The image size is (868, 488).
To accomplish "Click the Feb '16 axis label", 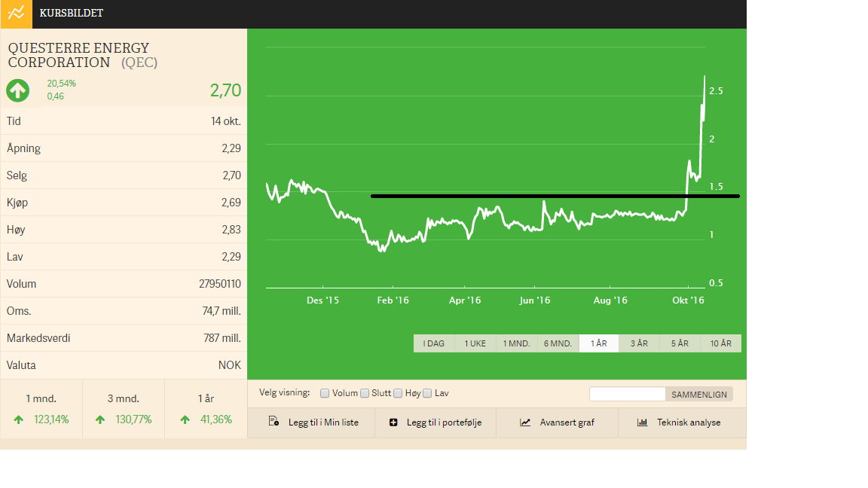I will click(x=393, y=300).
